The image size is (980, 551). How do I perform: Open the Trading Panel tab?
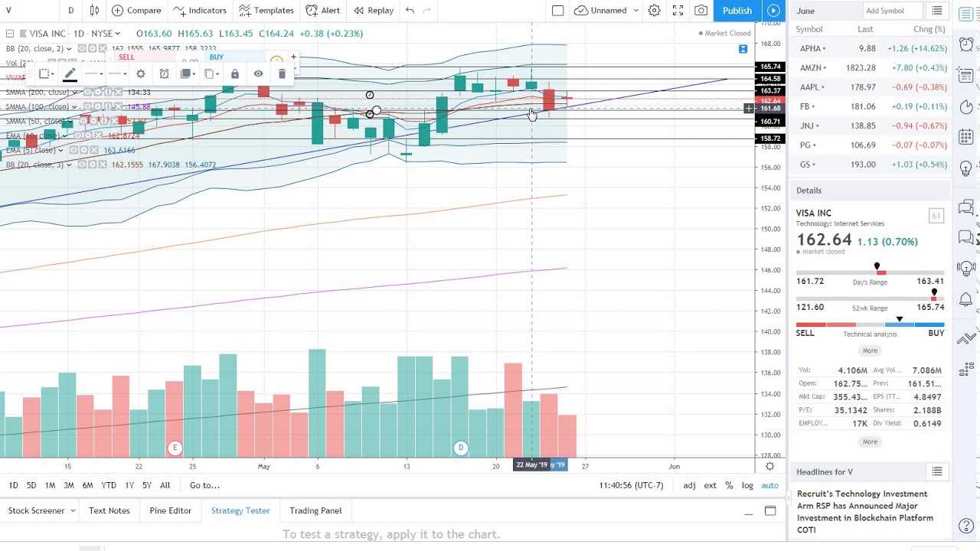[x=315, y=510]
